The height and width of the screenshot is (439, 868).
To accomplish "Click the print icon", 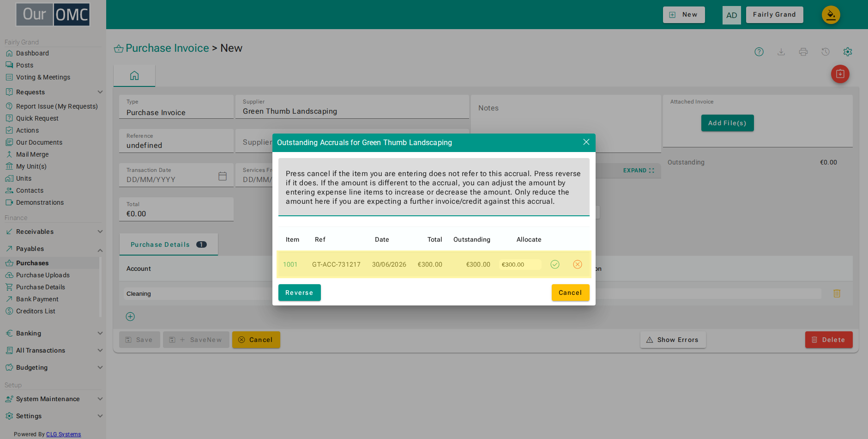I will click(803, 52).
